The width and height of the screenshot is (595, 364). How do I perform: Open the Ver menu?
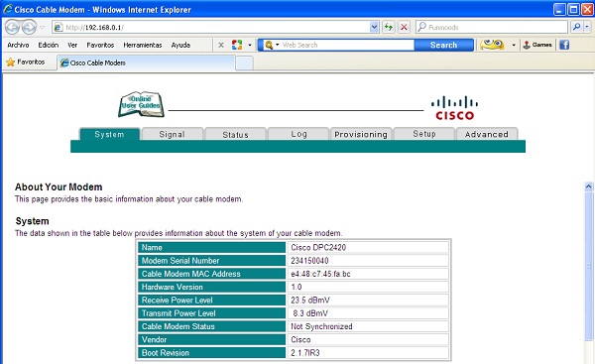point(72,45)
